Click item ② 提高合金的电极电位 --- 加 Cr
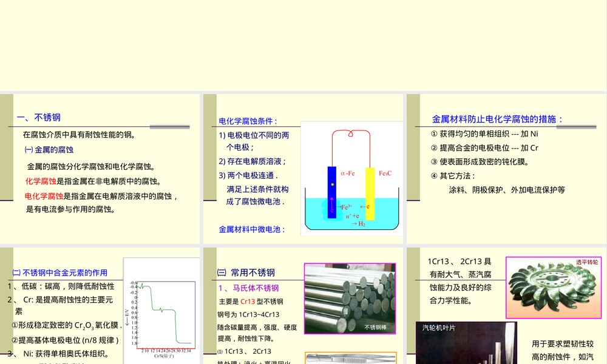Viewport: 607px width, 364px height. coord(484,148)
